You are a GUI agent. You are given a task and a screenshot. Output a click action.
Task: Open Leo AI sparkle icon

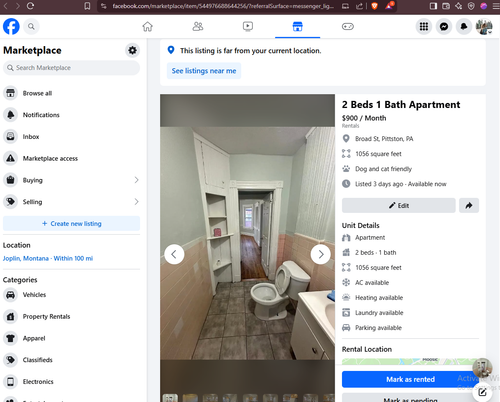point(458,6)
